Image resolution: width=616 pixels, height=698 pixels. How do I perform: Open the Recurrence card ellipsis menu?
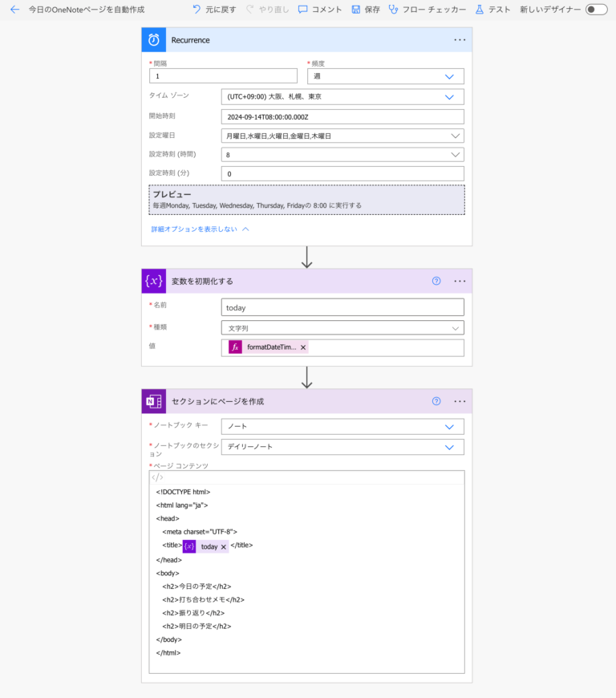pyautogui.click(x=460, y=40)
